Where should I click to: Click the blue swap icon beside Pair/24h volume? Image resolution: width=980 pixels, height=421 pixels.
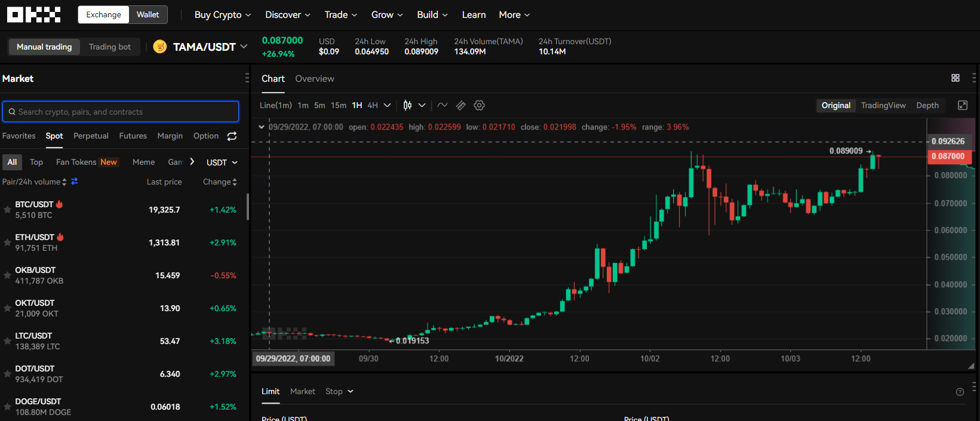(x=75, y=182)
